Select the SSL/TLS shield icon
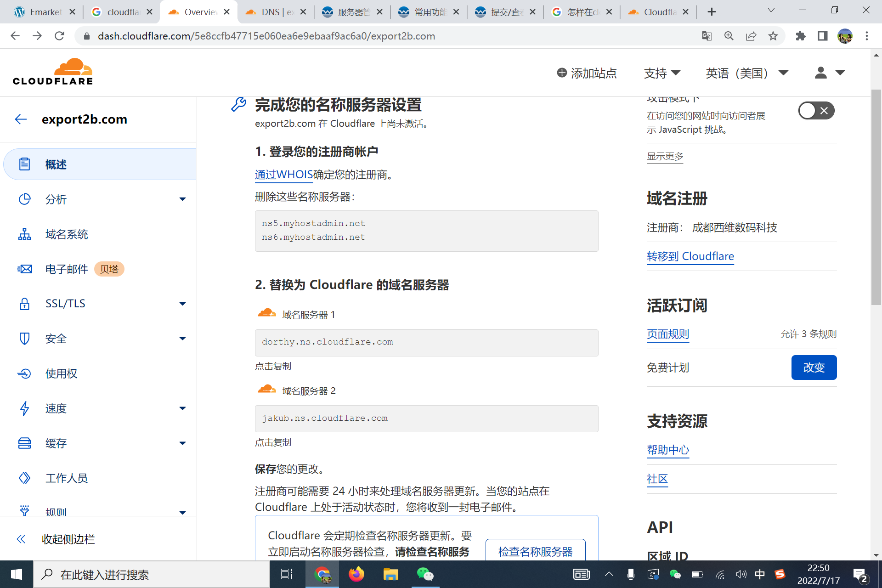 pos(25,304)
